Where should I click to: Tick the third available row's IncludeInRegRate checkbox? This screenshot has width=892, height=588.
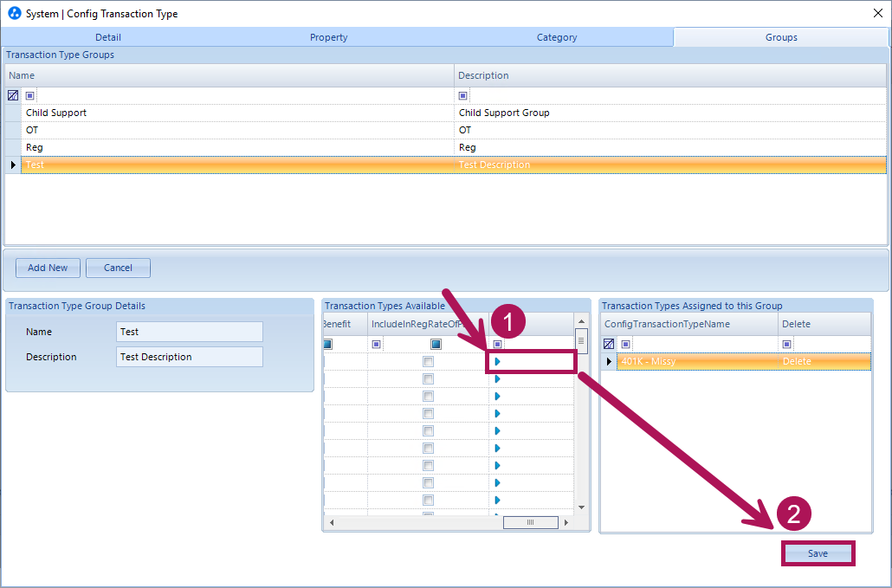(x=429, y=397)
